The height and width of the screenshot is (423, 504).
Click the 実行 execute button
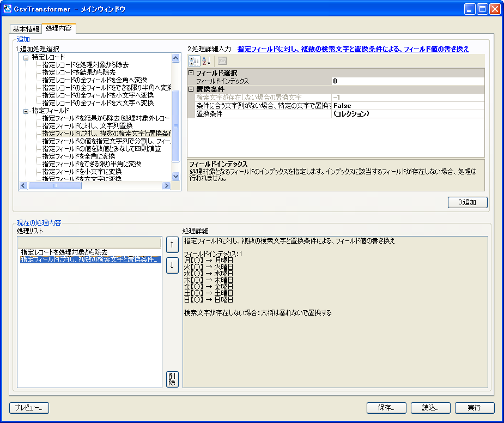[475, 408]
